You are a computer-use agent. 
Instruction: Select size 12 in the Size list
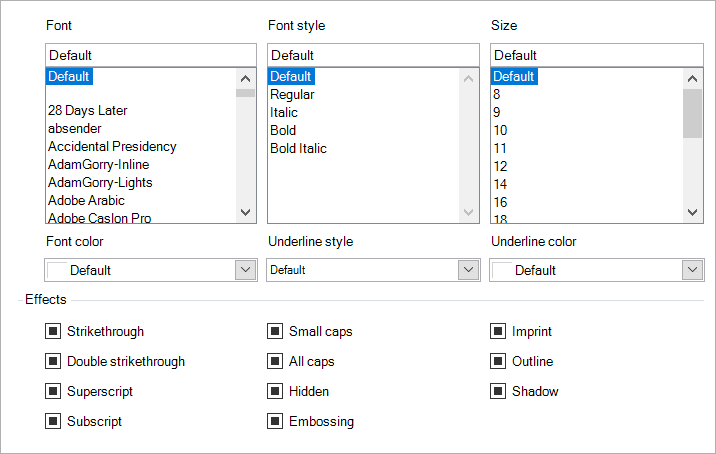pos(500,166)
